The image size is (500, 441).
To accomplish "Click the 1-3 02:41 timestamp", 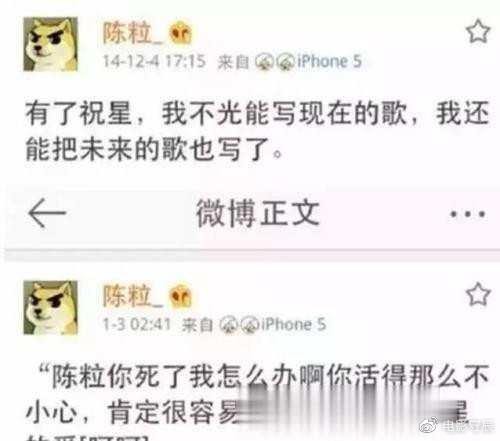I will point(137,324).
